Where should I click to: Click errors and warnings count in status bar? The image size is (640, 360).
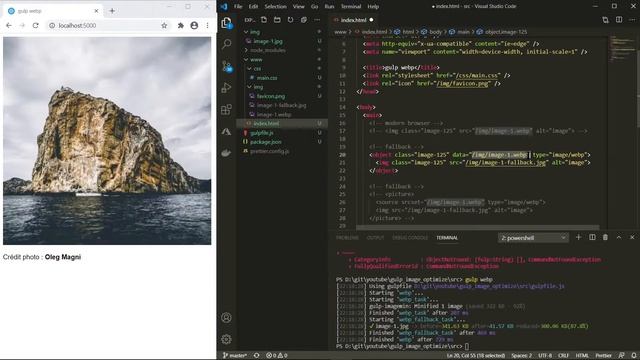[277, 356]
